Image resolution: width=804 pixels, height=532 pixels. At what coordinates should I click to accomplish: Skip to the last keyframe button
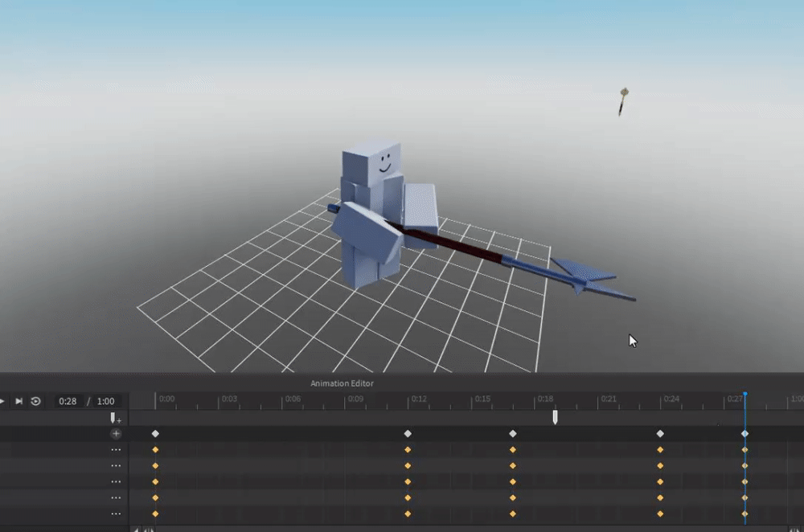(19, 401)
